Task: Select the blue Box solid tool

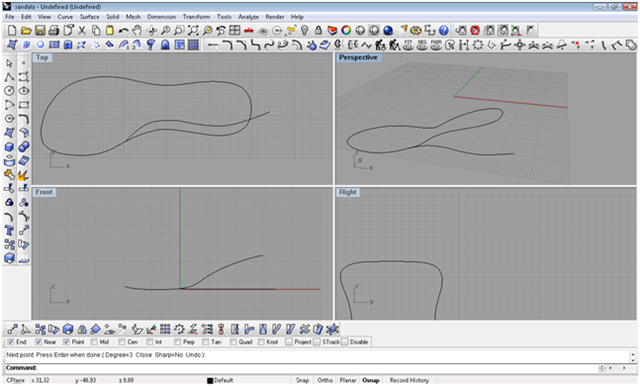Action: point(9,146)
